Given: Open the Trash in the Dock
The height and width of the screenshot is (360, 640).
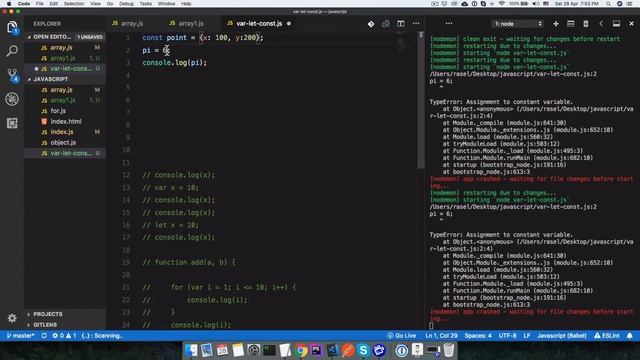Looking at the screenshot, I should click(x=449, y=350).
